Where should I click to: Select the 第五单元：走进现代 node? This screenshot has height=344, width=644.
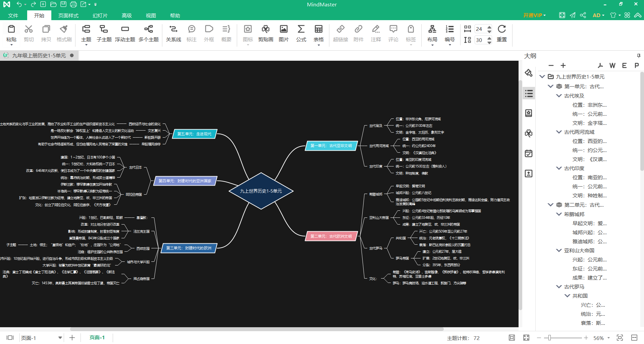(x=195, y=134)
